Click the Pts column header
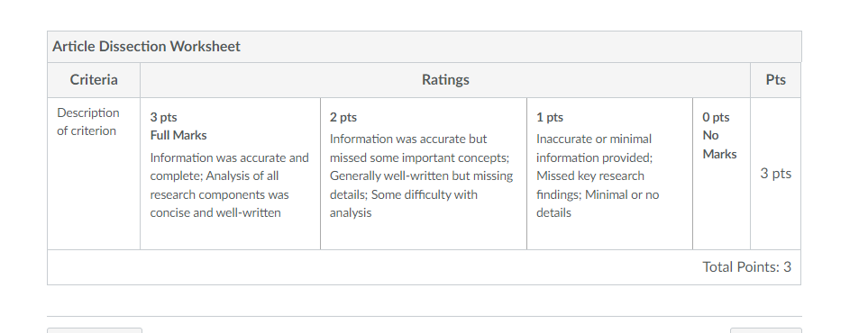 [775, 80]
